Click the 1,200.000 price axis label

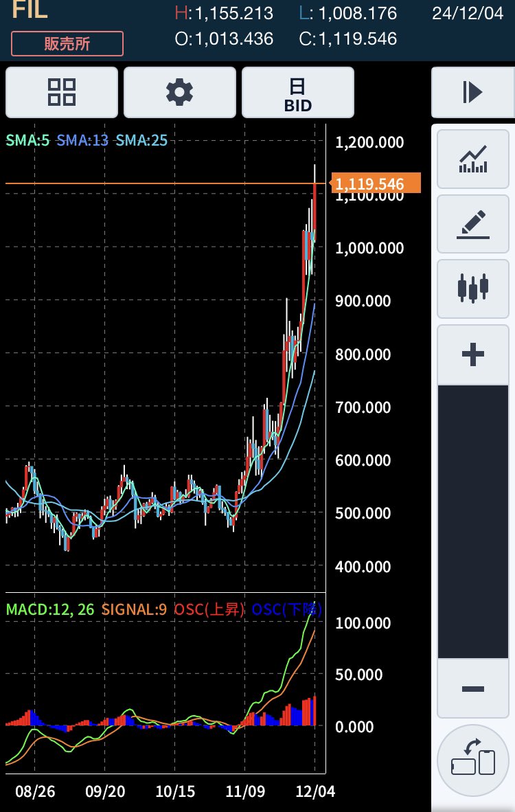369,142
